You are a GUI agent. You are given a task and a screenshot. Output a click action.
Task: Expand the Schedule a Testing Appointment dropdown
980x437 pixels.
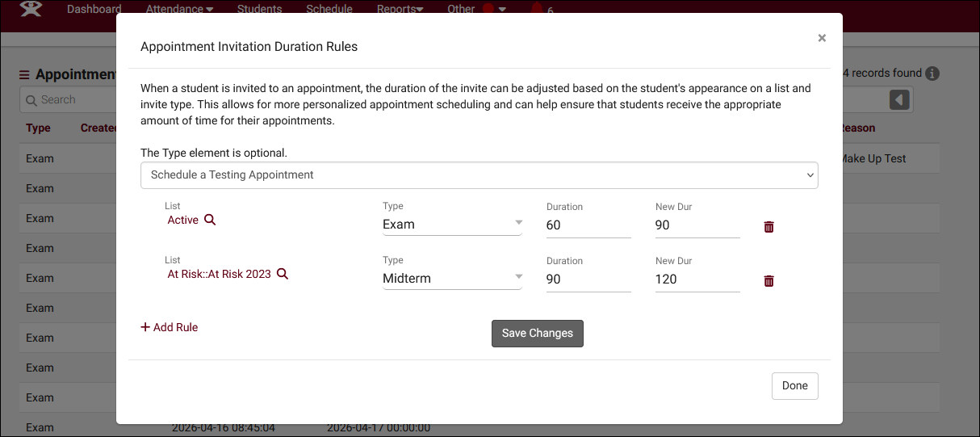479,175
